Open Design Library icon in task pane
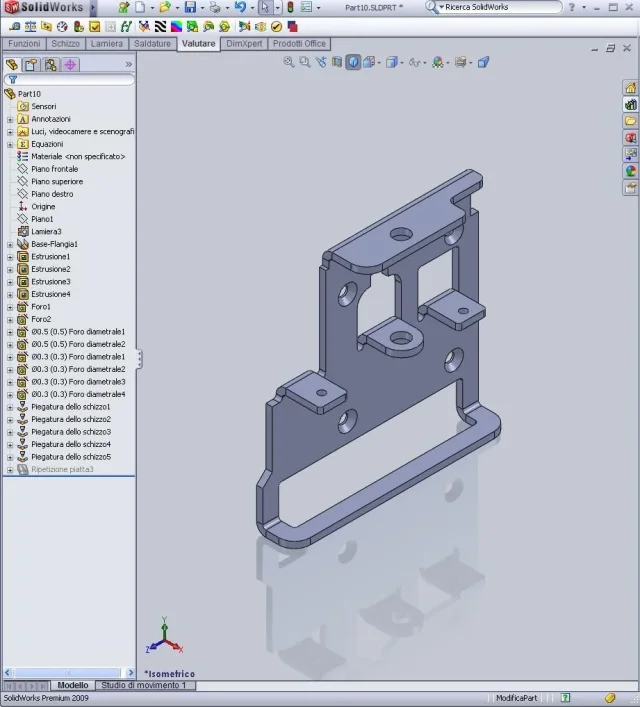The width and height of the screenshot is (640, 707). coord(631,105)
